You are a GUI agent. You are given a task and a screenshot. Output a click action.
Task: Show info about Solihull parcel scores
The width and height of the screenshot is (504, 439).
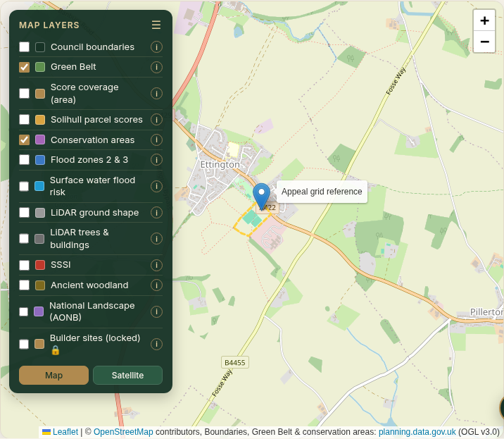[x=156, y=119]
